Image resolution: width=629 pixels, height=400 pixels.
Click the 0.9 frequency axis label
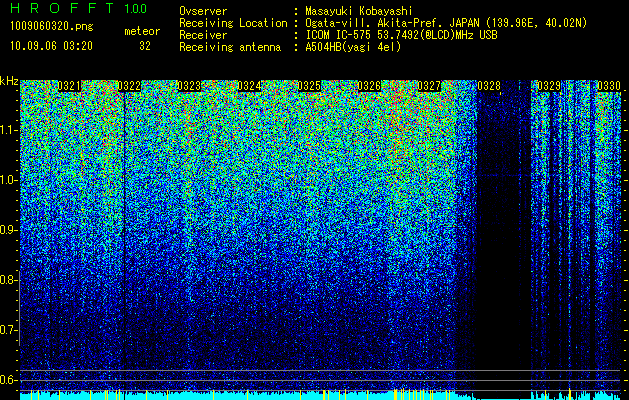point(8,230)
